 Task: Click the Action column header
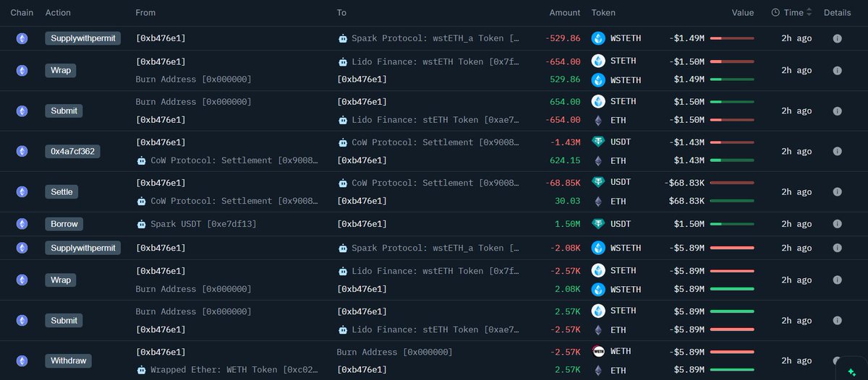[59, 12]
